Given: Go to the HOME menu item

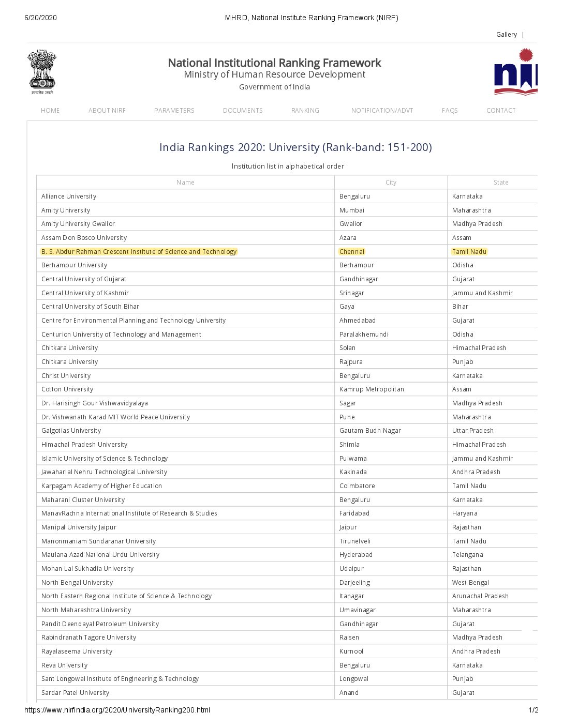Looking at the screenshot, I should click(x=50, y=111).
